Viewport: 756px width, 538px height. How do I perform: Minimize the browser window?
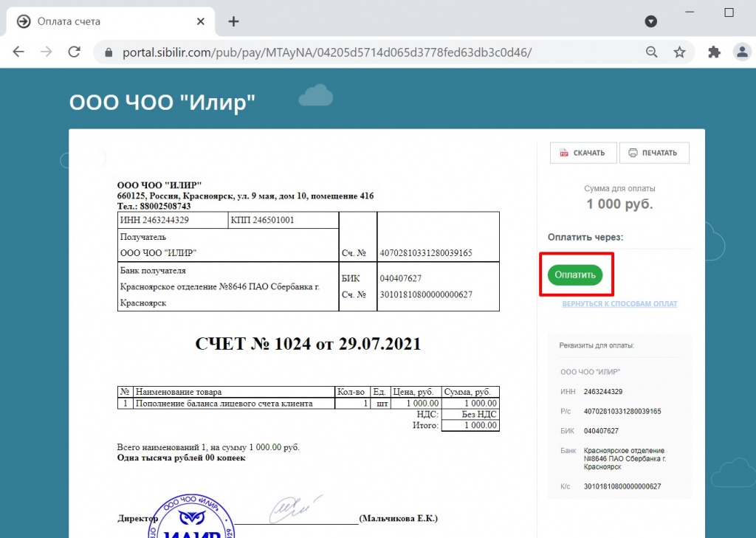(690, 13)
